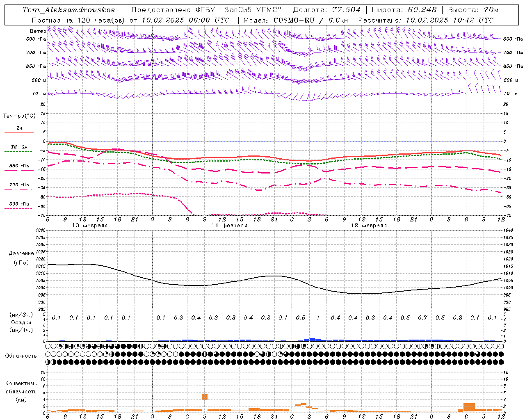Image resolution: width=525 pixels, height=420 pixels.
Task: Click the 10 м wind level label
Action: point(39,94)
